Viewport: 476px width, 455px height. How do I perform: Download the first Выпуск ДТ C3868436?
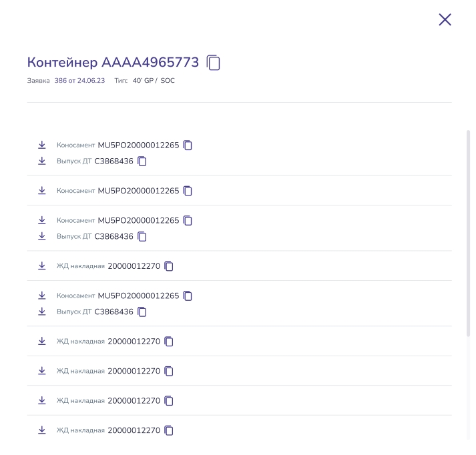click(x=42, y=161)
